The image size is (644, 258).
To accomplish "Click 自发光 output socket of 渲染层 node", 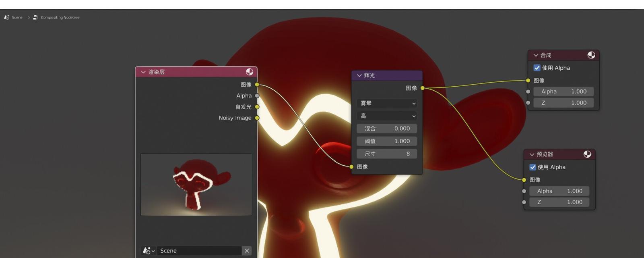I will 257,107.
